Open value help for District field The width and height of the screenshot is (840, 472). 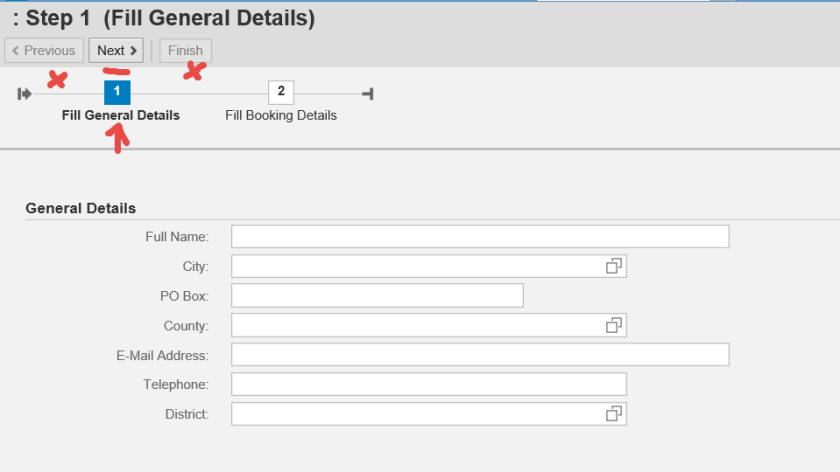pos(614,414)
